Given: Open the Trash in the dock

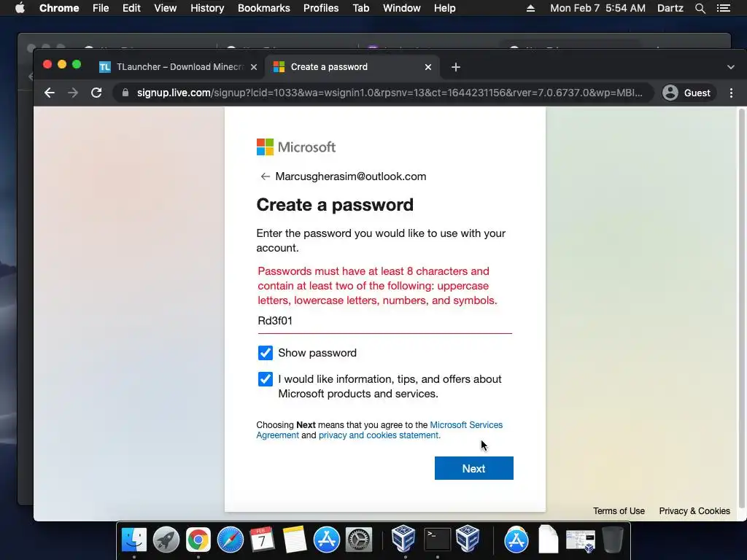Looking at the screenshot, I should pos(613,540).
